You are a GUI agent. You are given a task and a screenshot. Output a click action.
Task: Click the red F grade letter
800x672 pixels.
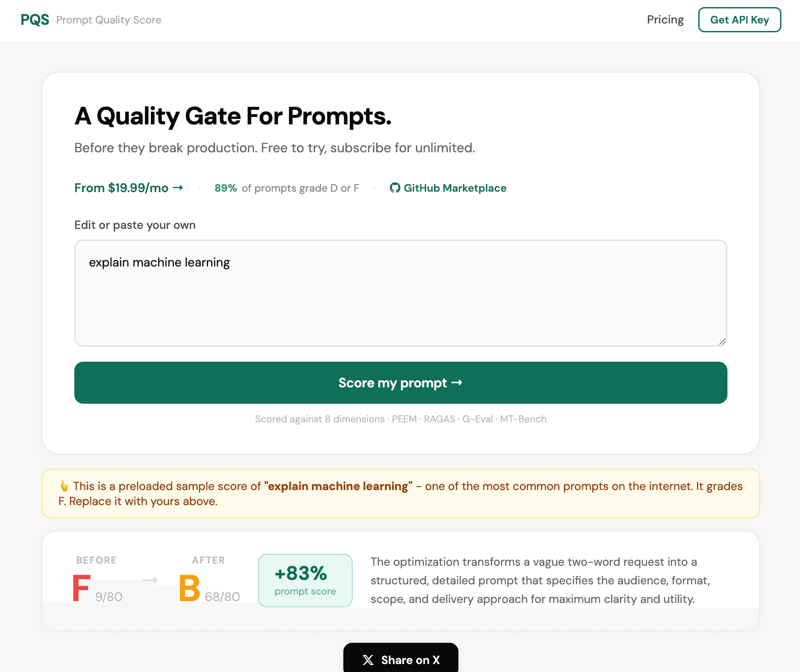click(81, 589)
